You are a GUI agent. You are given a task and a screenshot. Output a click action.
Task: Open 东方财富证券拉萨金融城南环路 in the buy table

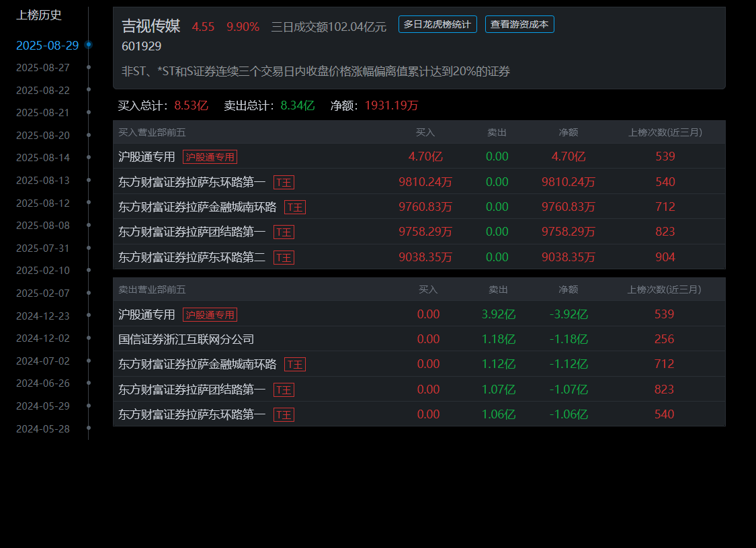point(197,207)
